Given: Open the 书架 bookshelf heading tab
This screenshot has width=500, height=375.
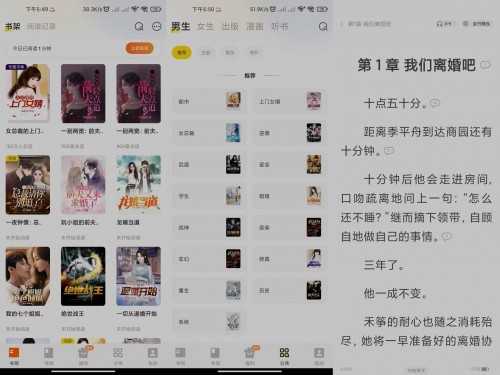Looking at the screenshot, I should coord(12,26).
